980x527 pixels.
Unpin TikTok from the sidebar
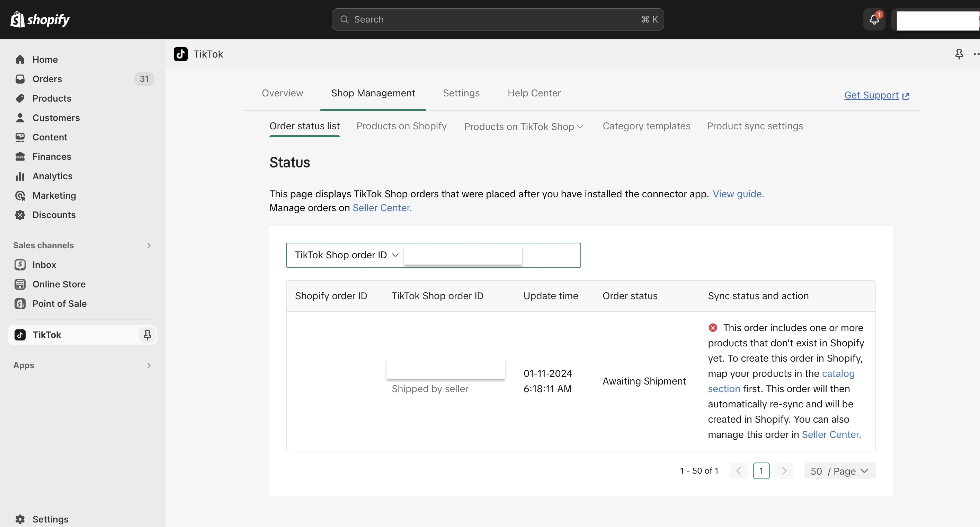pos(147,335)
